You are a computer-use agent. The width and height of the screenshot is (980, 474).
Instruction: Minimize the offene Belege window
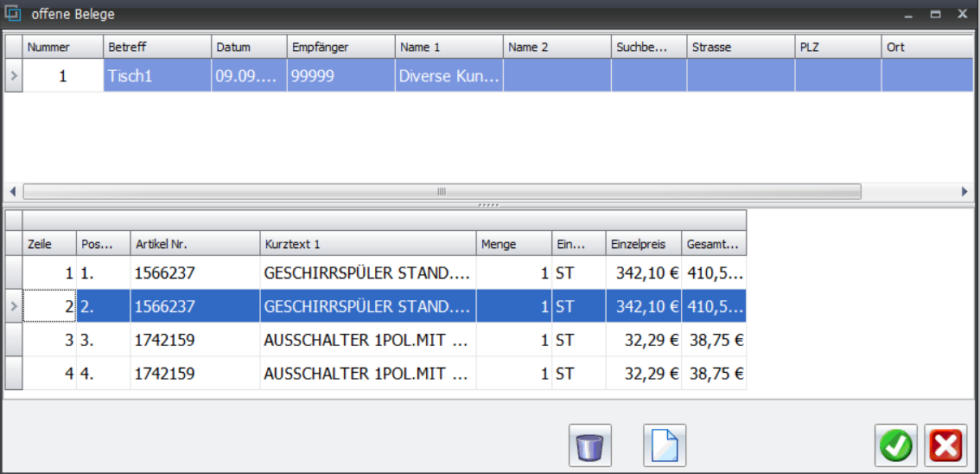909,15
